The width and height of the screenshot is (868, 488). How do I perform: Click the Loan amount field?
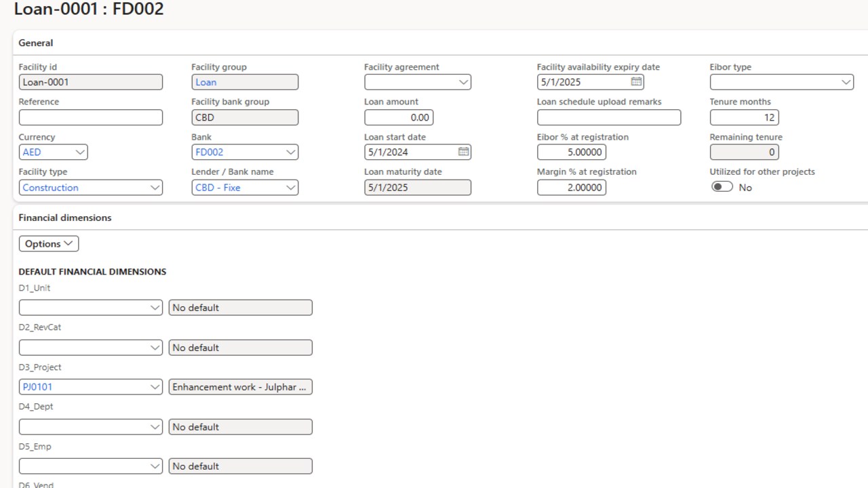[x=399, y=117]
